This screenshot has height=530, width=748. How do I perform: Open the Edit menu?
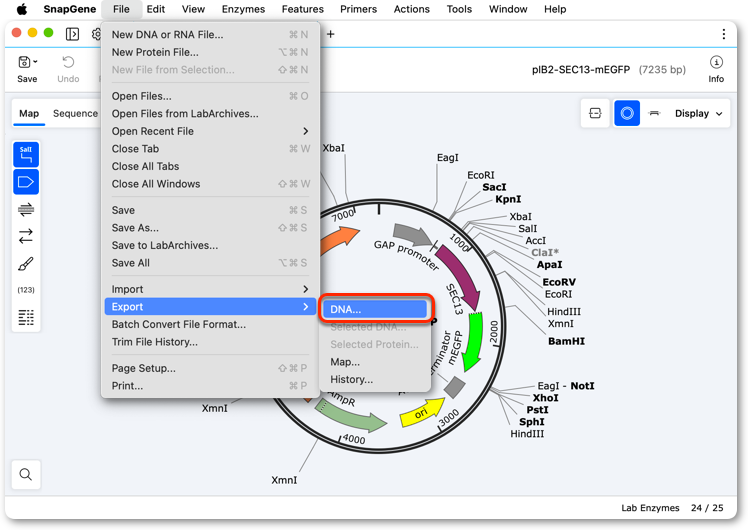click(x=156, y=9)
